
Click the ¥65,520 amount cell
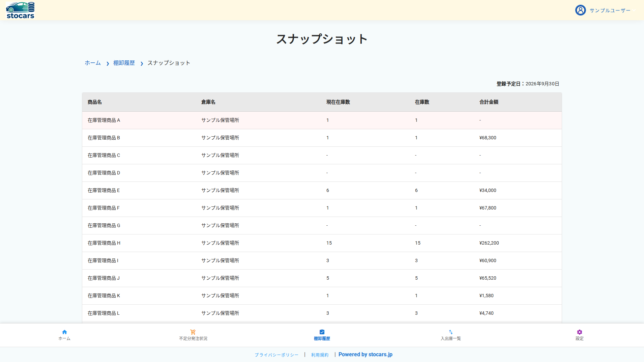pos(488,278)
